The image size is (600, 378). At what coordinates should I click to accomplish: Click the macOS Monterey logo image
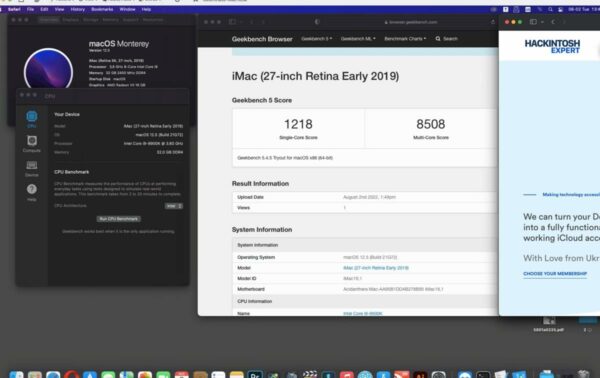[x=48, y=69]
